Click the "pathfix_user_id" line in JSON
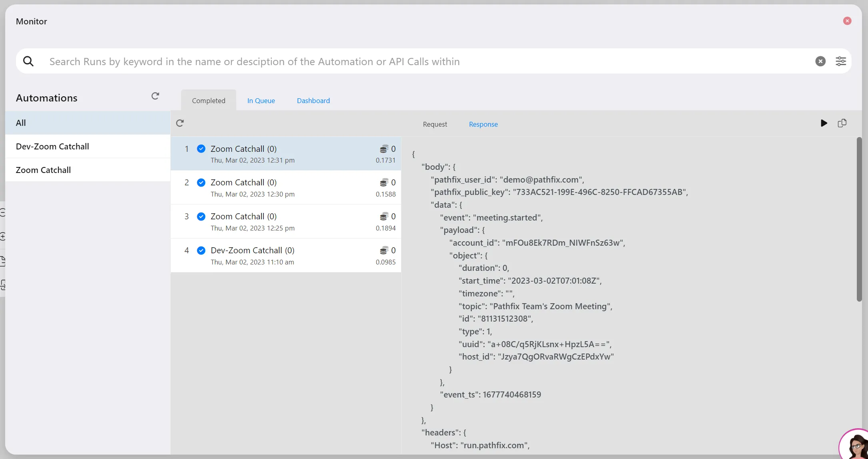Viewport: 868px width, 459px height. point(507,180)
